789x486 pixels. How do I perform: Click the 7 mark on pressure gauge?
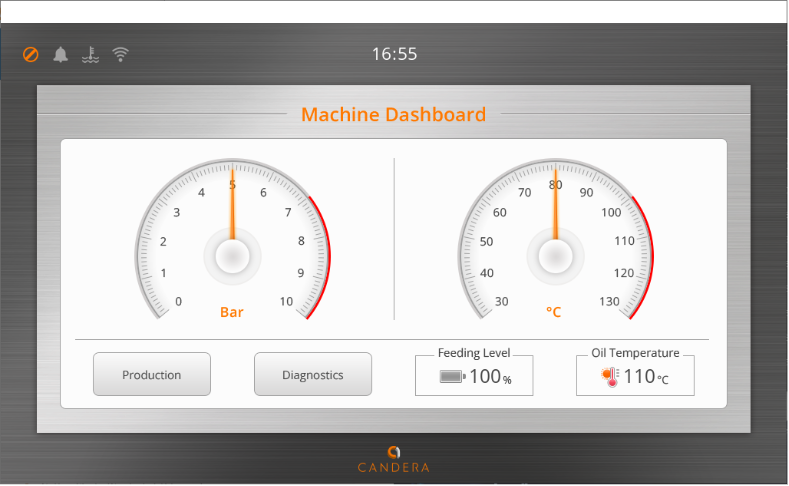coord(288,212)
